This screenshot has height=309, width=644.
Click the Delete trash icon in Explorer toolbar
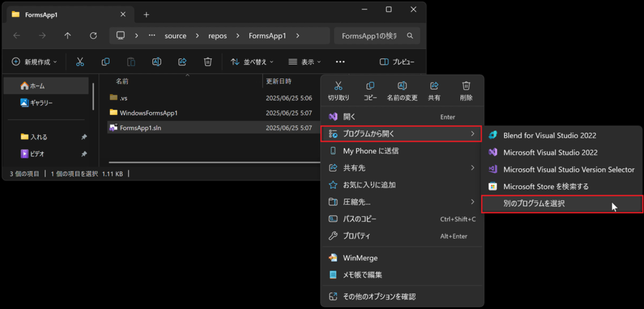point(208,62)
